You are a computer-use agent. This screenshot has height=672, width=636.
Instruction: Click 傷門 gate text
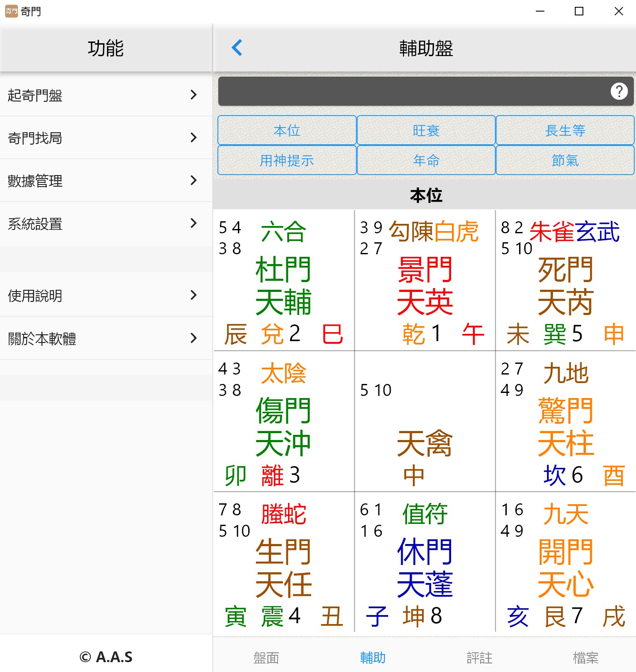[283, 410]
